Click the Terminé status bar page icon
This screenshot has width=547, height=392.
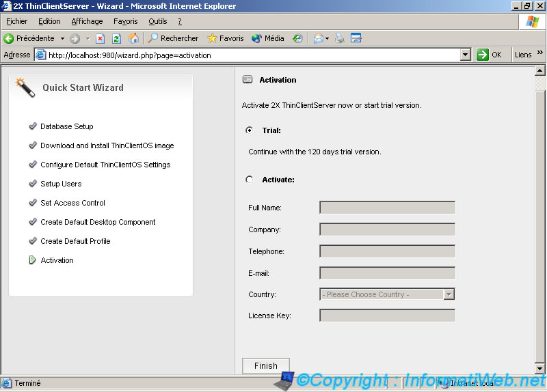7,383
